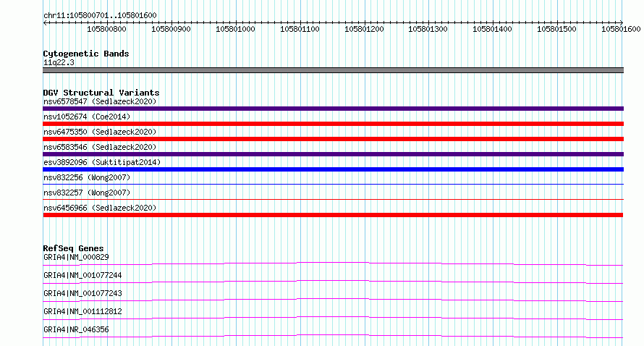The image size is (644, 346).
Task: Click the thin blue line under nsv832256
Action: pyautogui.click(x=333, y=184)
